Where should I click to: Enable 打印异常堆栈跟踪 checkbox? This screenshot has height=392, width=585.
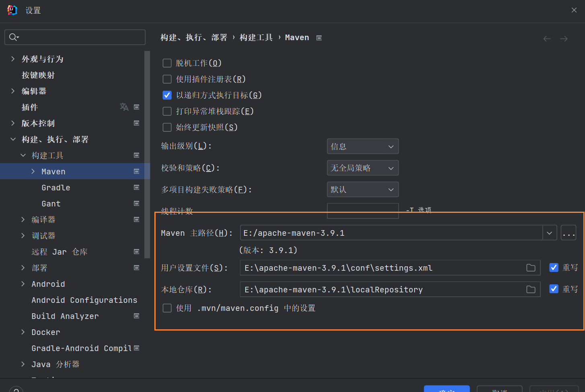(167, 111)
